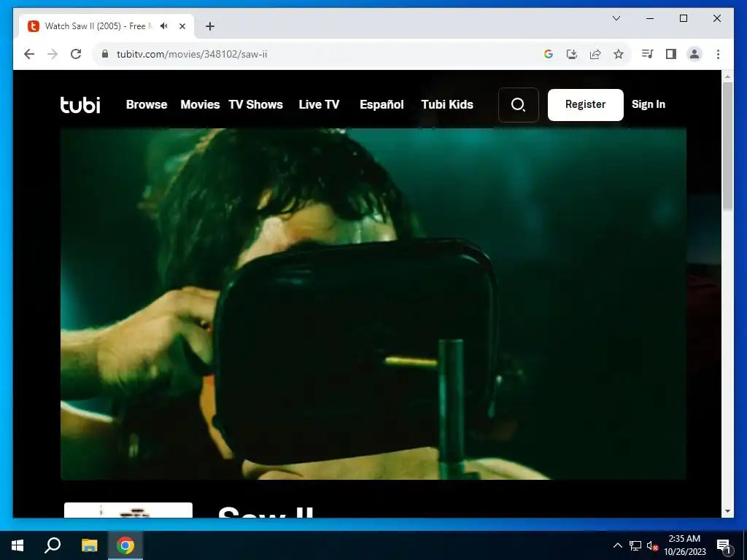Open Windows taskbar search
747x560 pixels.
click(53, 545)
